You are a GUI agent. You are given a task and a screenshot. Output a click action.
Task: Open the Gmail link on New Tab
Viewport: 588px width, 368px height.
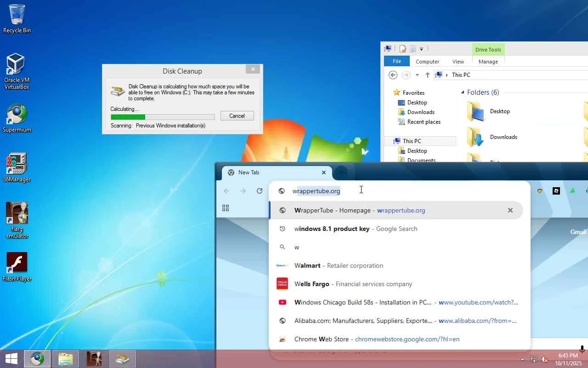(x=578, y=232)
